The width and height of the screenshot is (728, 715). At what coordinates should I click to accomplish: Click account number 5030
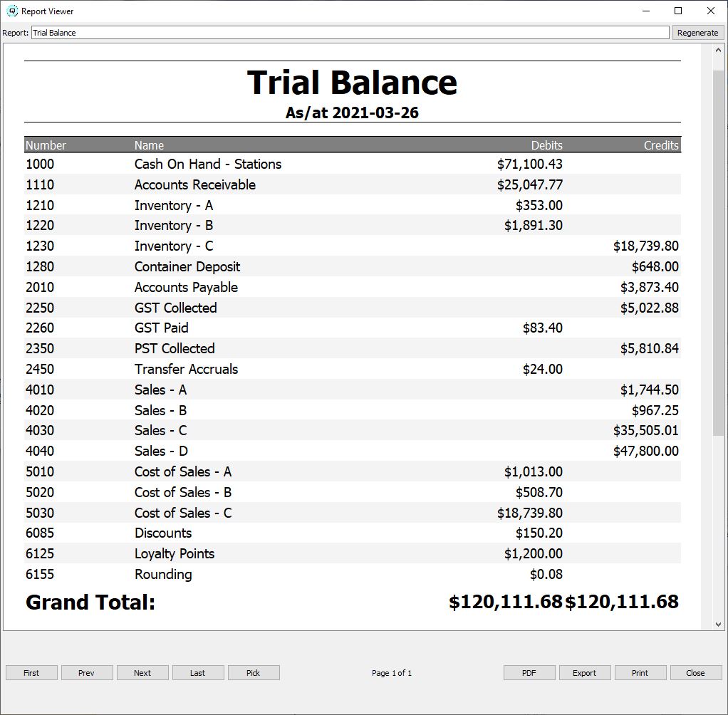[40, 513]
